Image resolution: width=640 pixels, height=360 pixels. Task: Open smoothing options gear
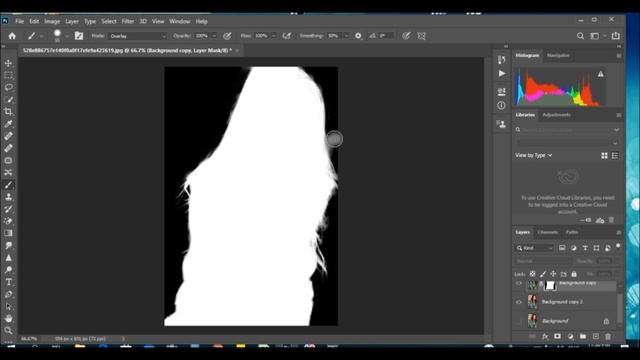click(358, 36)
